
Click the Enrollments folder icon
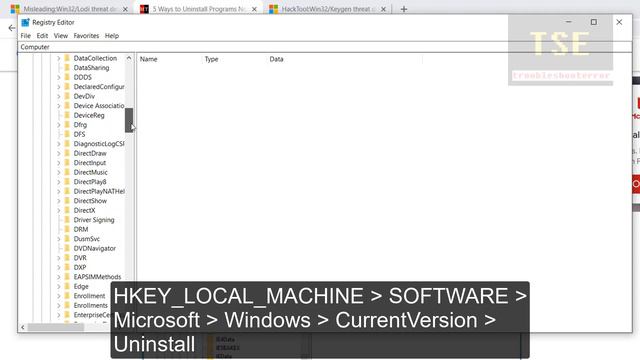tap(67, 305)
